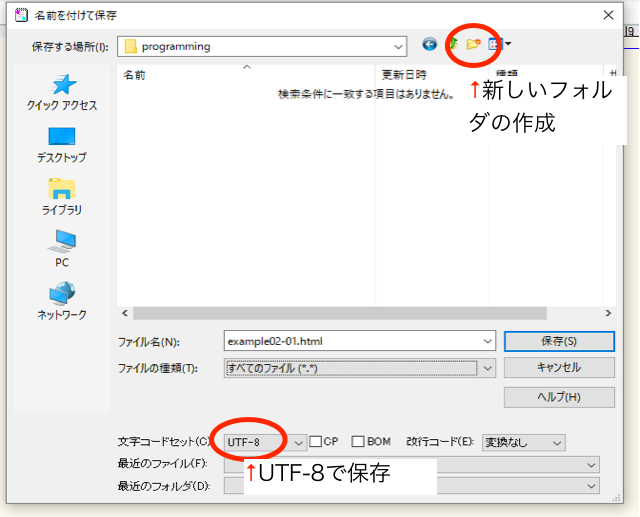Open the 改行コード 変換なし dropdown
This screenshot has width=640, height=517.
[557, 442]
